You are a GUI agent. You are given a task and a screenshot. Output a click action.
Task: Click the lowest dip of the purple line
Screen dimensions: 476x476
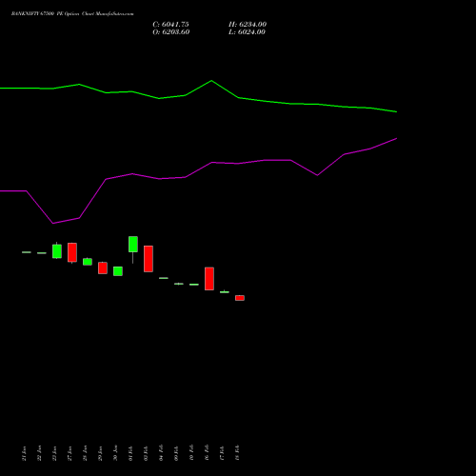click(x=53, y=224)
